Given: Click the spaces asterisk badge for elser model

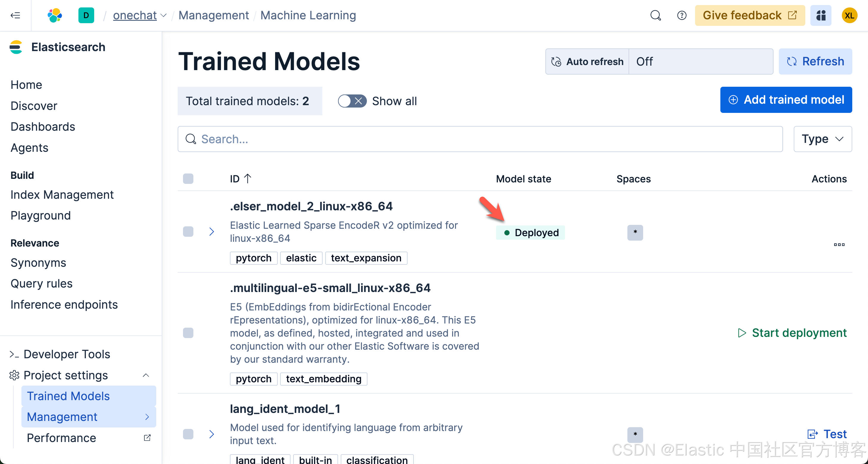Looking at the screenshot, I should pyautogui.click(x=635, y=233).
